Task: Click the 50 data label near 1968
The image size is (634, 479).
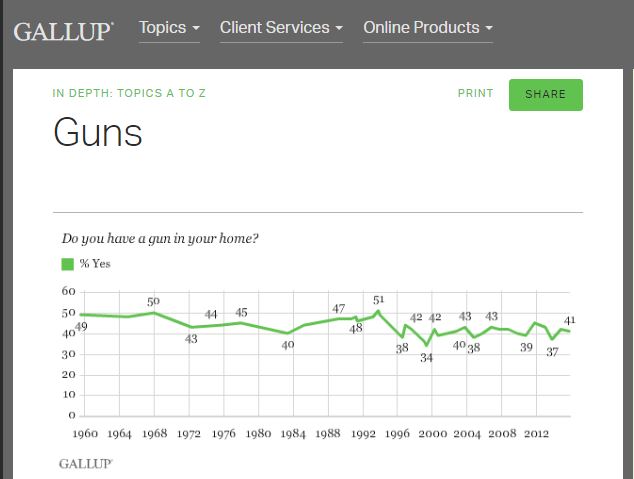Action: (x=153, y=302)
